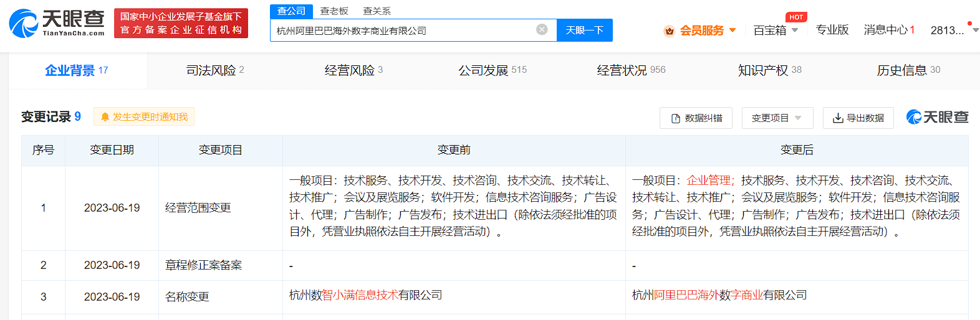
Task: Click the 变更前 column header
Action: pos(454,150)
